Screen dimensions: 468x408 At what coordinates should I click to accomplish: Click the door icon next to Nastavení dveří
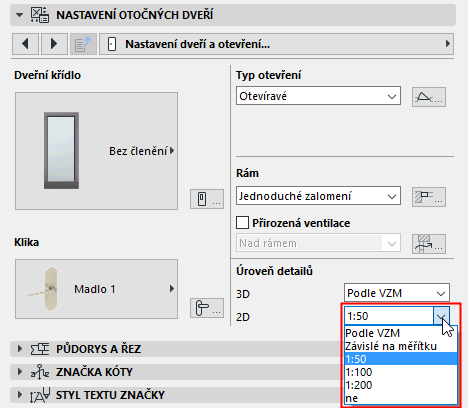point(112,44)
